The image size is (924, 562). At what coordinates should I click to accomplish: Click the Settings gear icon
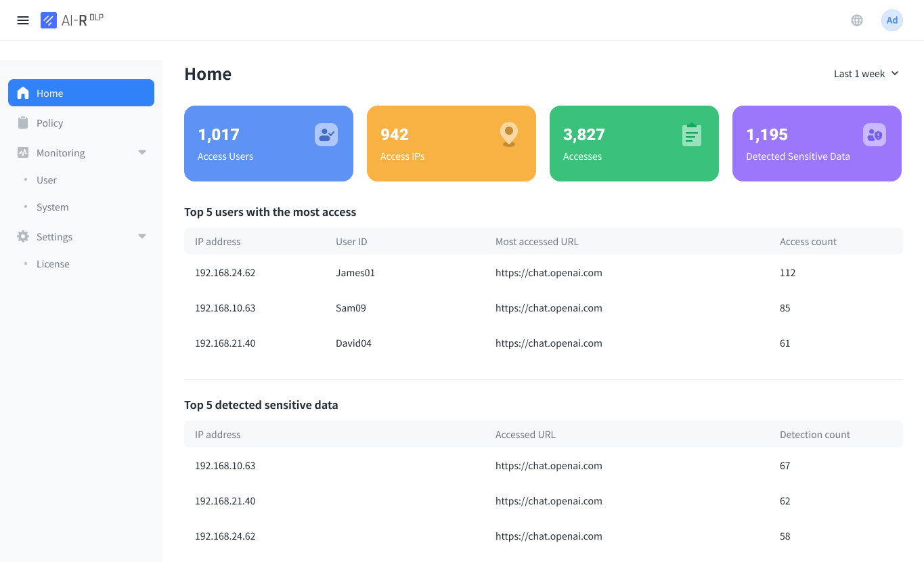point(22,236)
